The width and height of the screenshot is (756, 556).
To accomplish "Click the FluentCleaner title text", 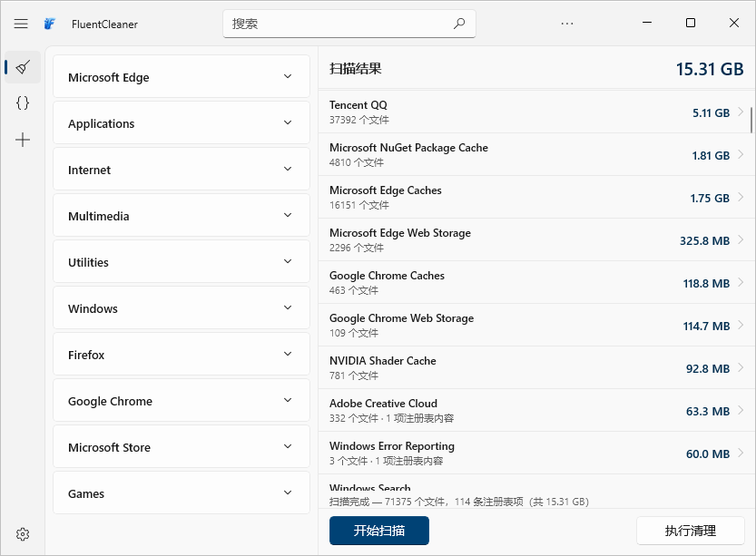I will point(104,24).
